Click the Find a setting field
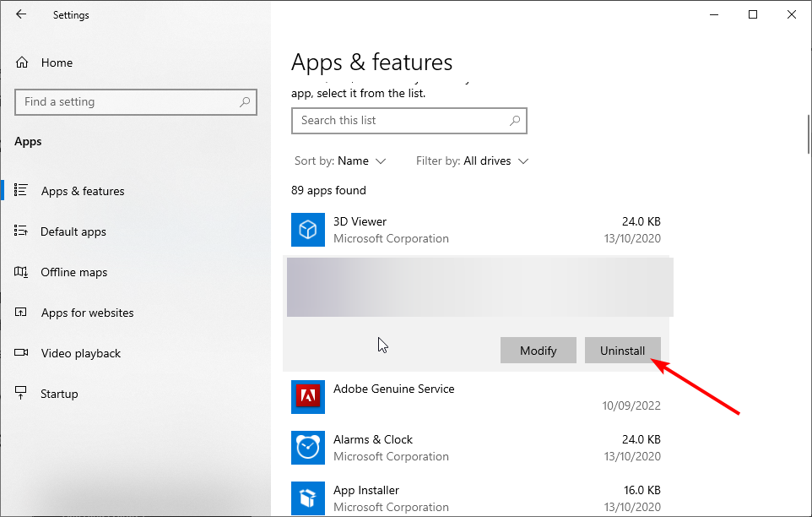The height and width of the screenshot is (517, 812). [x=136, y=102]
